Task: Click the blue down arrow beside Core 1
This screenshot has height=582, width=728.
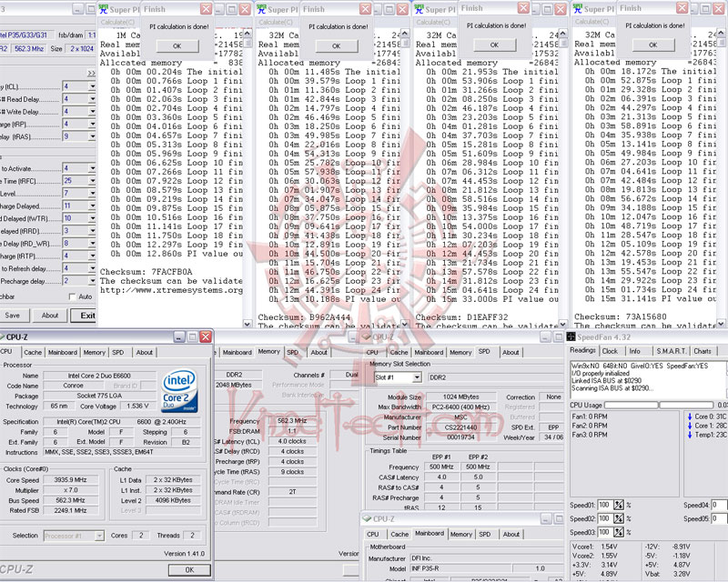Action: click(690, 426)
